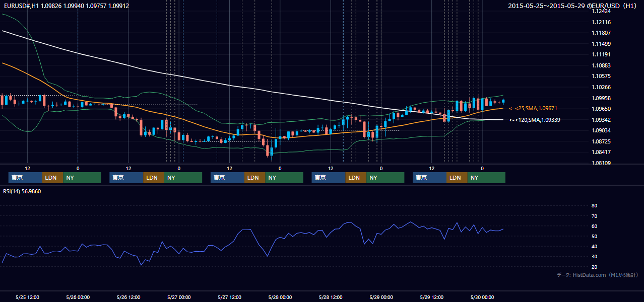The image size is (644, 302).
Task: Click price axis label 1.08417
Action: click(602, 152)
